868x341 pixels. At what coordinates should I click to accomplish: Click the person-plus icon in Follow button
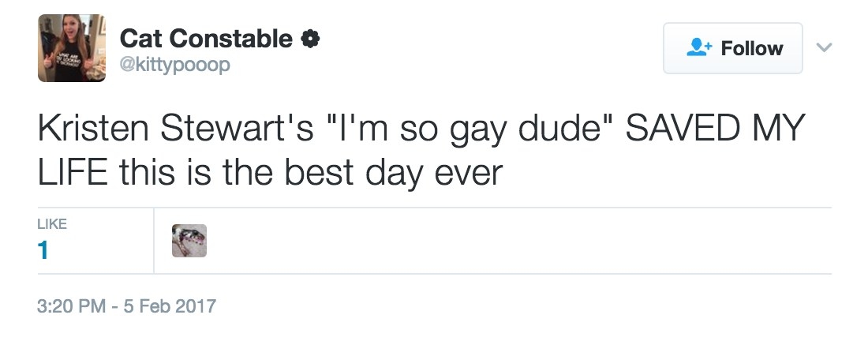(x=699, y=48)
